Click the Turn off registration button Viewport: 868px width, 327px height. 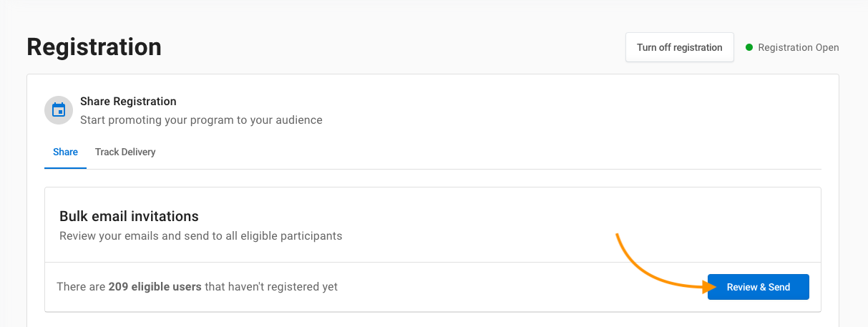(x=679, y=47)
